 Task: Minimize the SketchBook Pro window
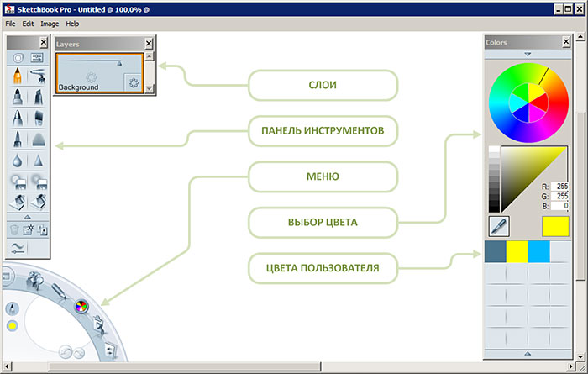click(559, 9)
